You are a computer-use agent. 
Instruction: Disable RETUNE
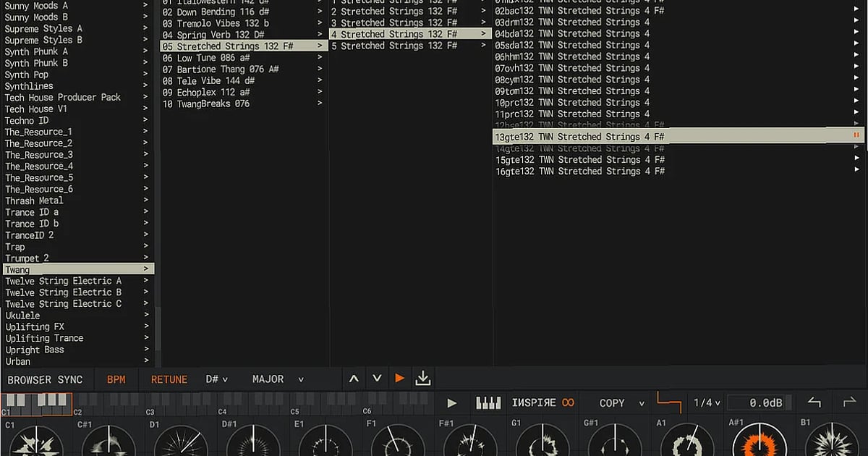169,379
